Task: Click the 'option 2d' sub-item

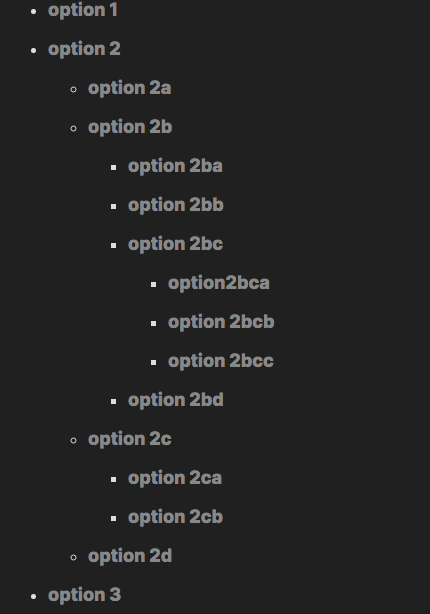Action: point(130,556)
